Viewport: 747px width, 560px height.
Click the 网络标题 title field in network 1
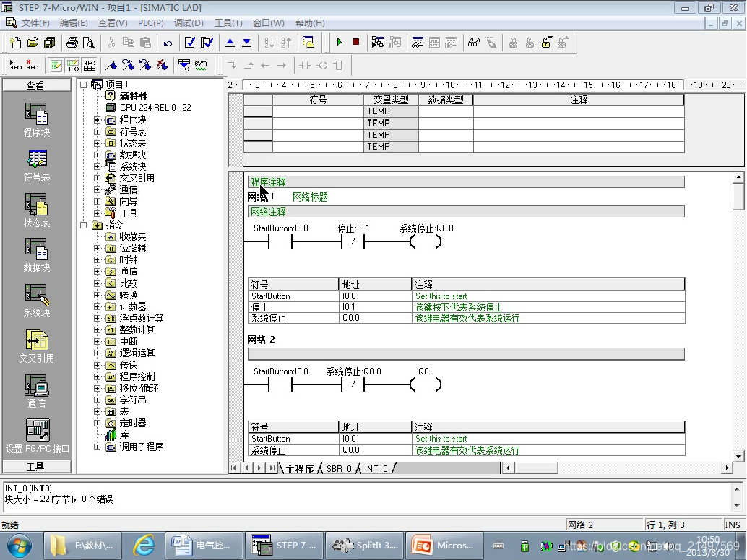[310, 197]
